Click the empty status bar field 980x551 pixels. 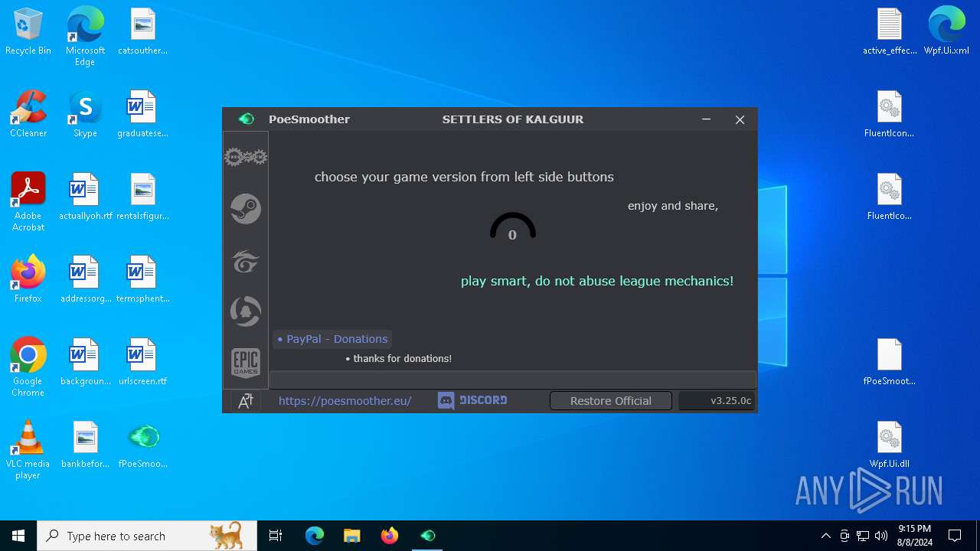tap(513, 380)
